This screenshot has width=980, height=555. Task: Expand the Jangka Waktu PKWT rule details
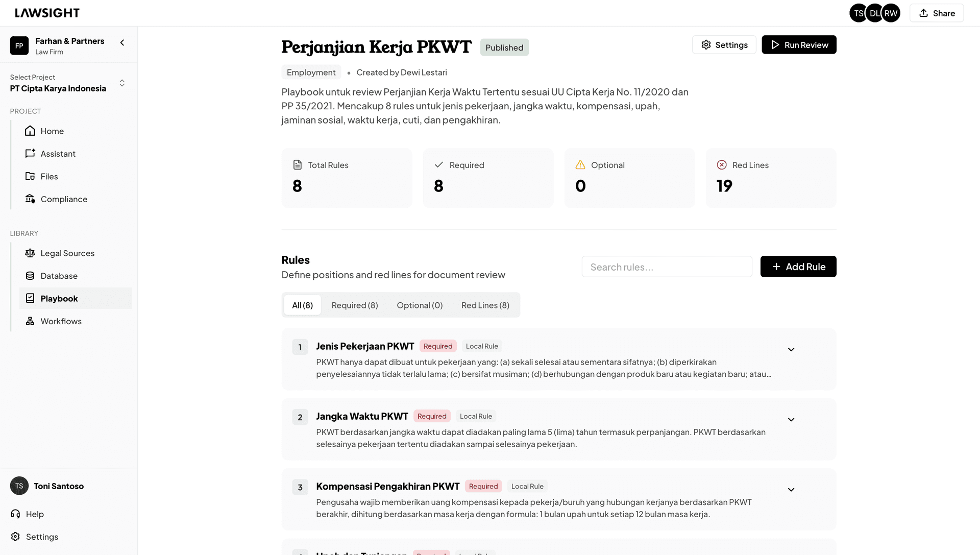(791, 419)
